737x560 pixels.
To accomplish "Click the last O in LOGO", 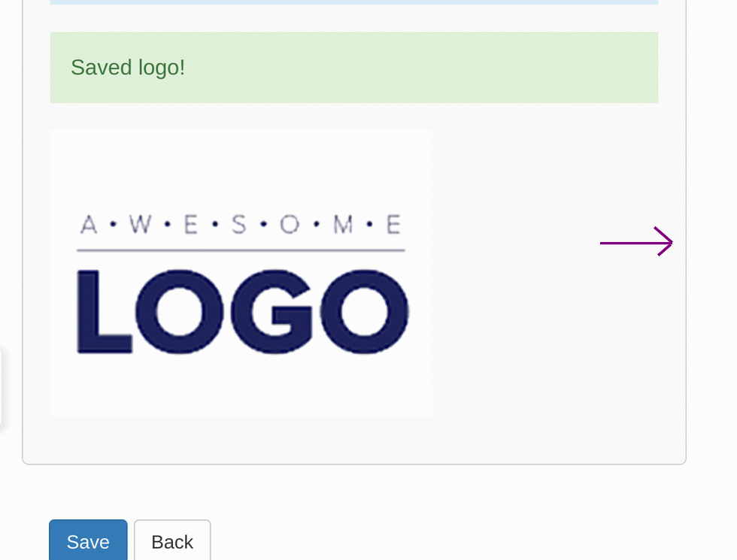I will [x=364, y=311].
